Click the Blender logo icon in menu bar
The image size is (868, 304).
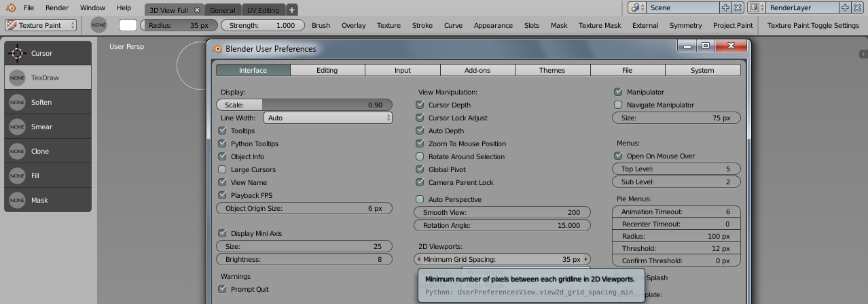11,8
